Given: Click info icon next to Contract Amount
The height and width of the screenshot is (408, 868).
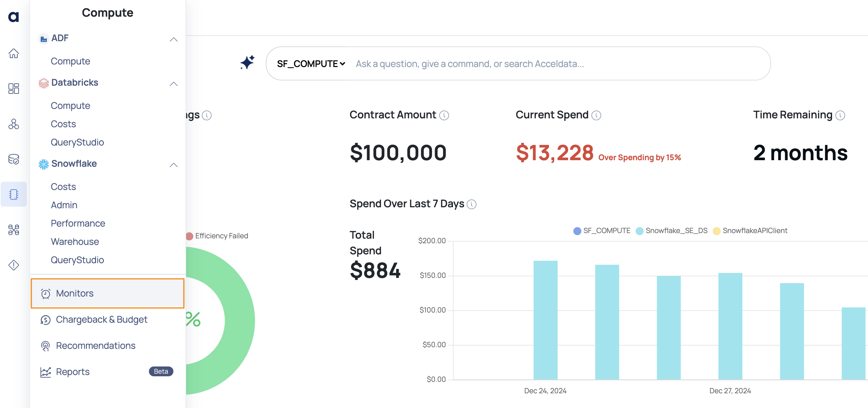Looking at the screenshot, I should tap(444, 115).
